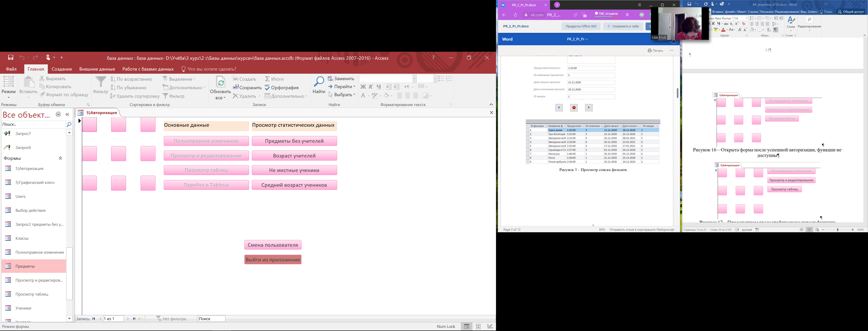Click the search magnifier in navigation pane
Image resolution: width=868 pixels, height=331 pixels.
[x=69, y=124]
